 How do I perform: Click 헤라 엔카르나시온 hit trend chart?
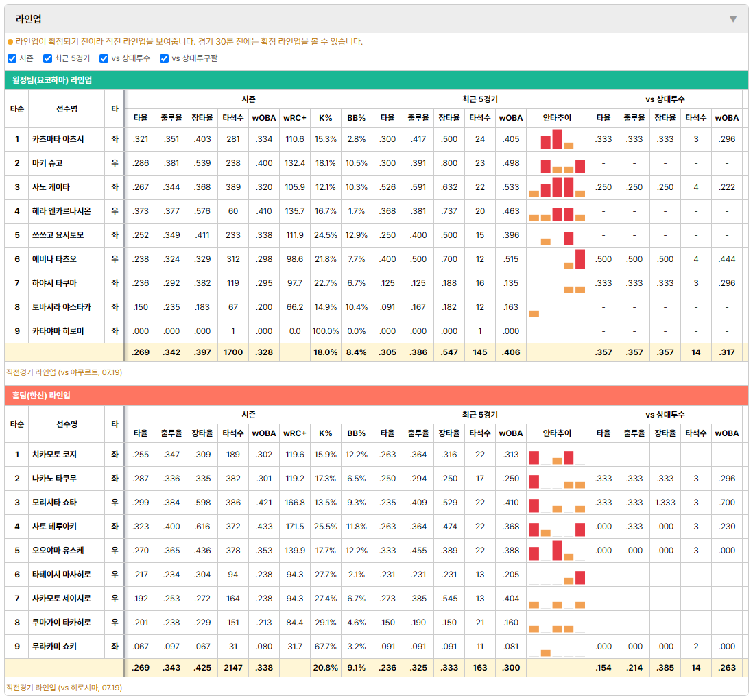557,212
